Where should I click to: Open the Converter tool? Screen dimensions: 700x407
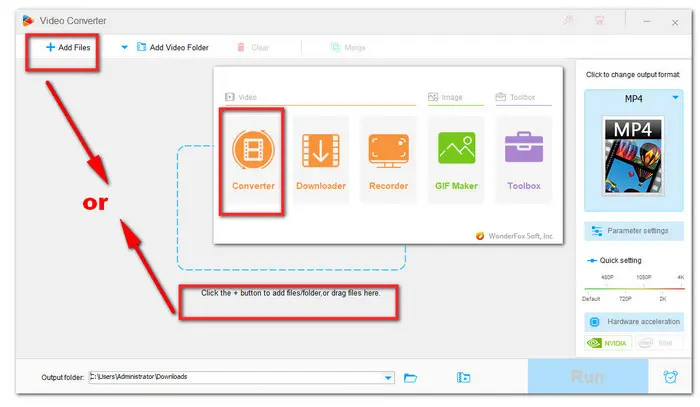pyautogui.click(x=252, y=160)
